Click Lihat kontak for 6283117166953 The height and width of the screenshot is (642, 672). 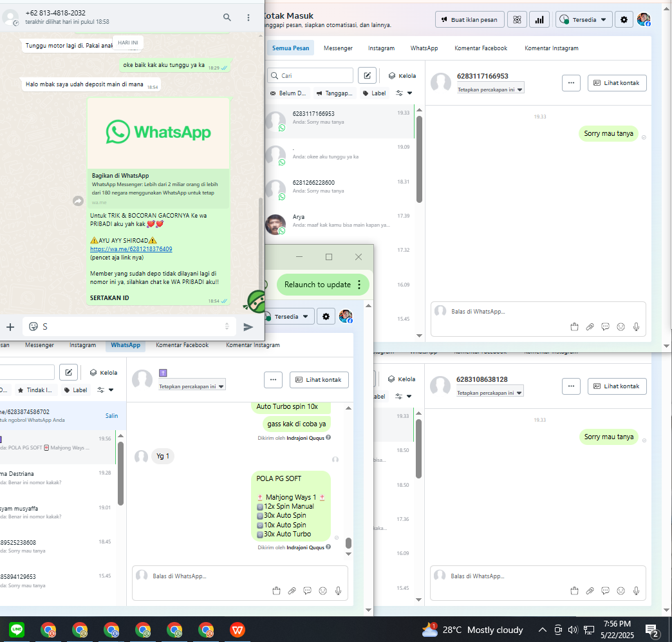tap(617, 83)
